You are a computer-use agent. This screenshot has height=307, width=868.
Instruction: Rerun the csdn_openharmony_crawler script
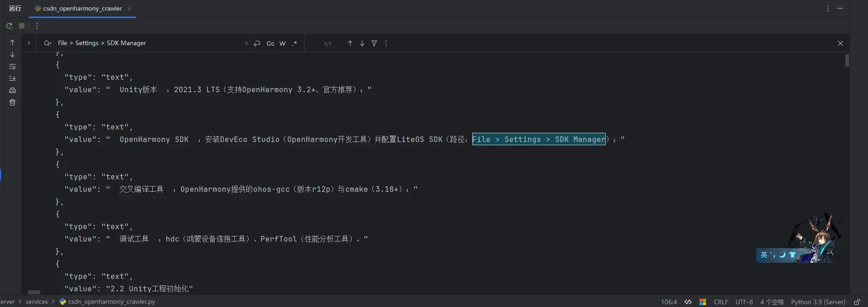9,26
